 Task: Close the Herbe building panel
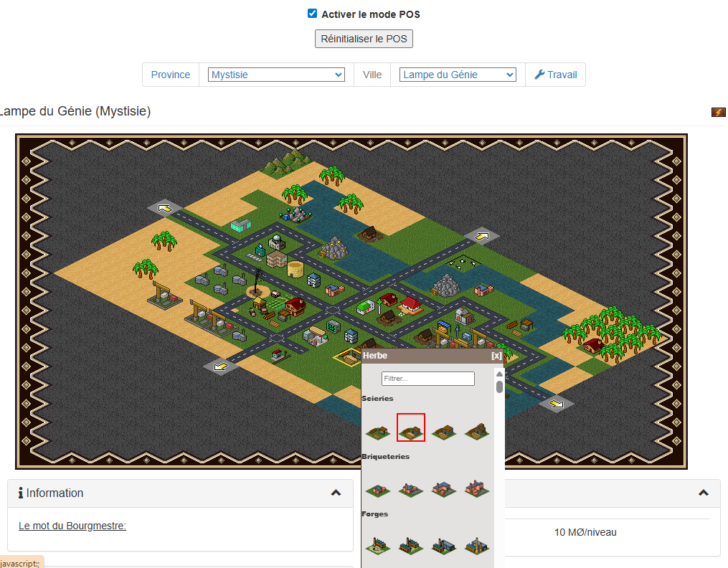496,356
